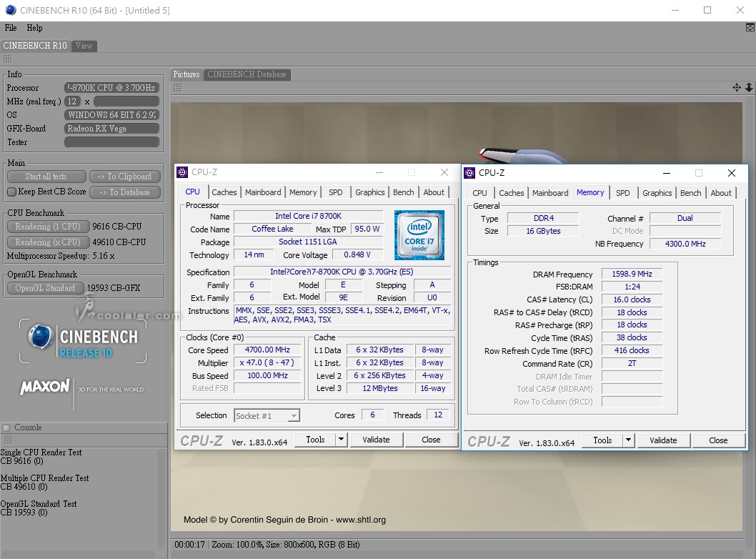756x559 pixels.
Task: Toggle the Console checkbox
Action: click(6, 427)
